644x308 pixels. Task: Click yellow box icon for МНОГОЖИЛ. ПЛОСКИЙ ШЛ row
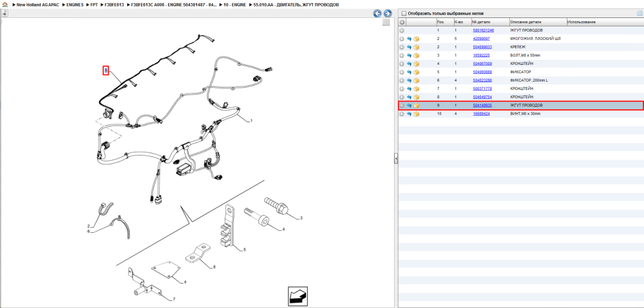point(417,39)
